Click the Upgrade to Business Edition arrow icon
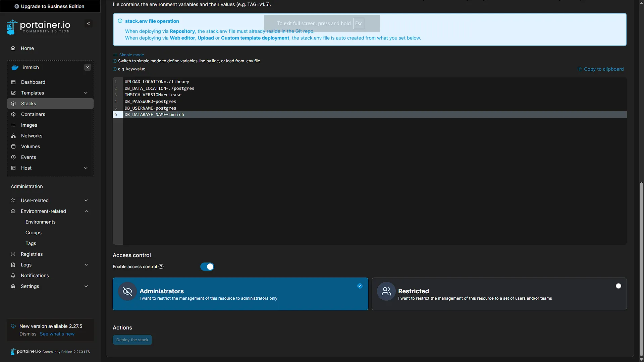 click(17, 6)
